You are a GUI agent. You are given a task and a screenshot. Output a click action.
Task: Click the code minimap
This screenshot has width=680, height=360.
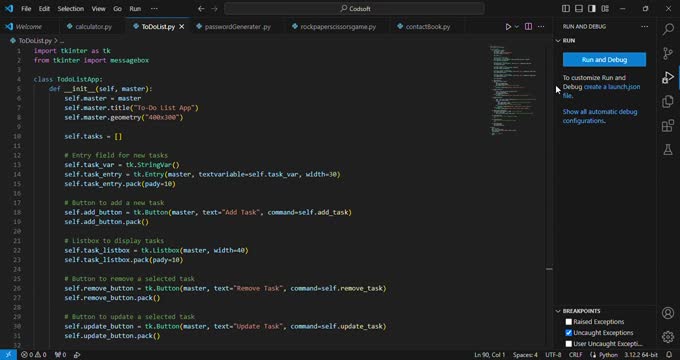coord(513,90)
